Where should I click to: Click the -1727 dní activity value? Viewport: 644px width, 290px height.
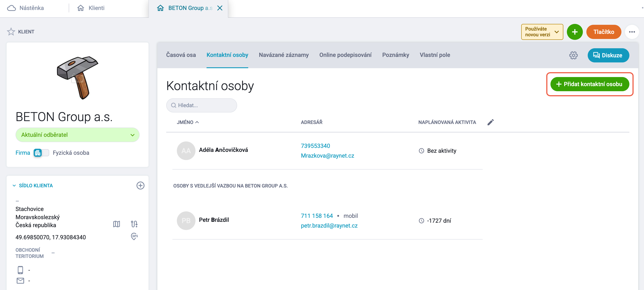point(439,220)
